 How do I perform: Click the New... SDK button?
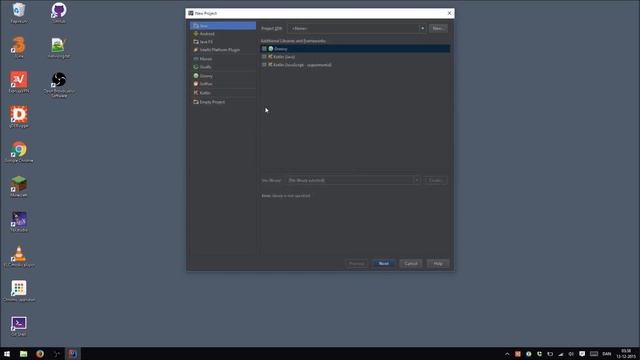(438, 29)
